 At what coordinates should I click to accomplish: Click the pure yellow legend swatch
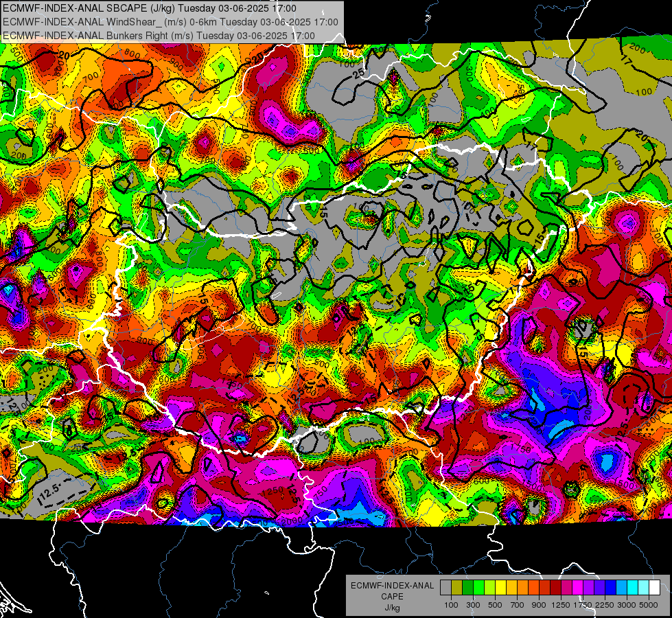(x=500, y=588)
